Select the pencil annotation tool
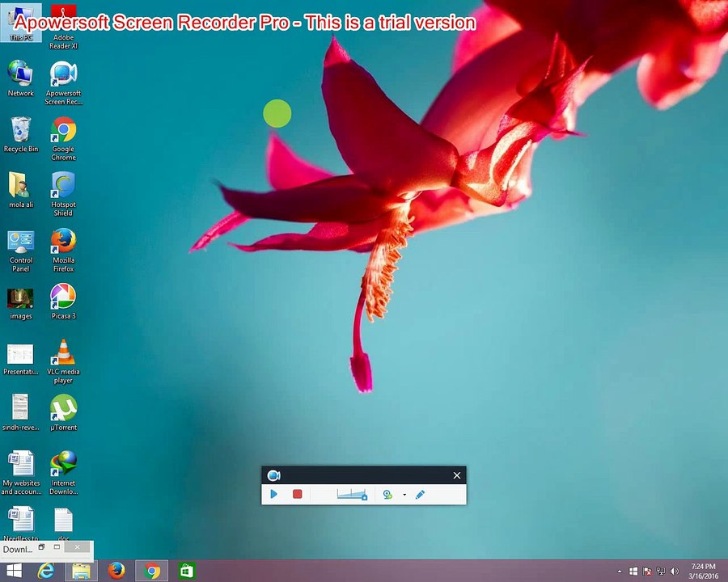This screenshot has width=728, height=582. coord(420,494)
